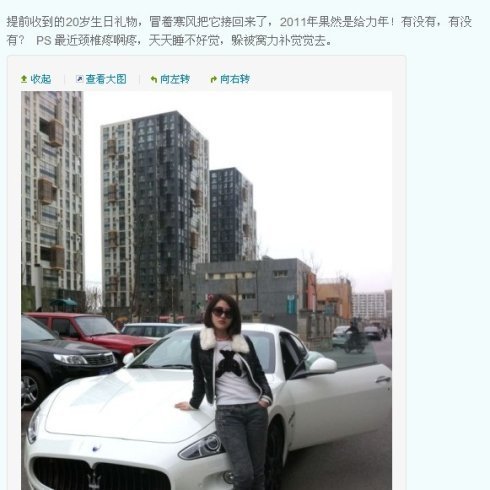Click the rotate left arrow icon
The height and width of the screenshot is (490, 490).
coord(154,79)
